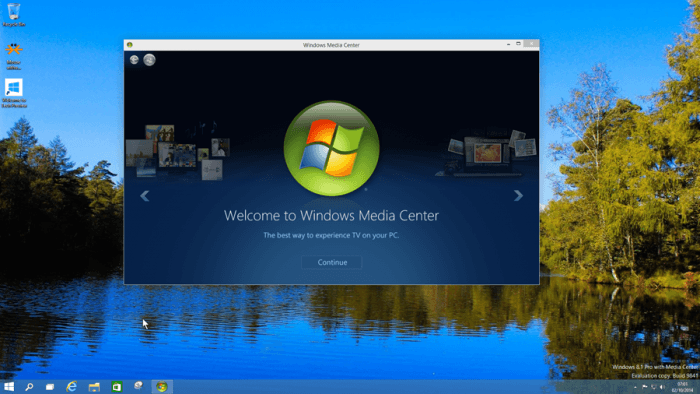The height and width of the screenshot is (394, 700).
Task: Click 'The best way to experience TV' text
Action: [331, 235]
